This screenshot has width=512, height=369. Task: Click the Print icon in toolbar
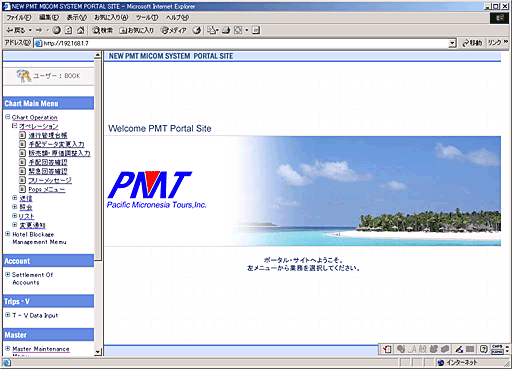[226, 30]
